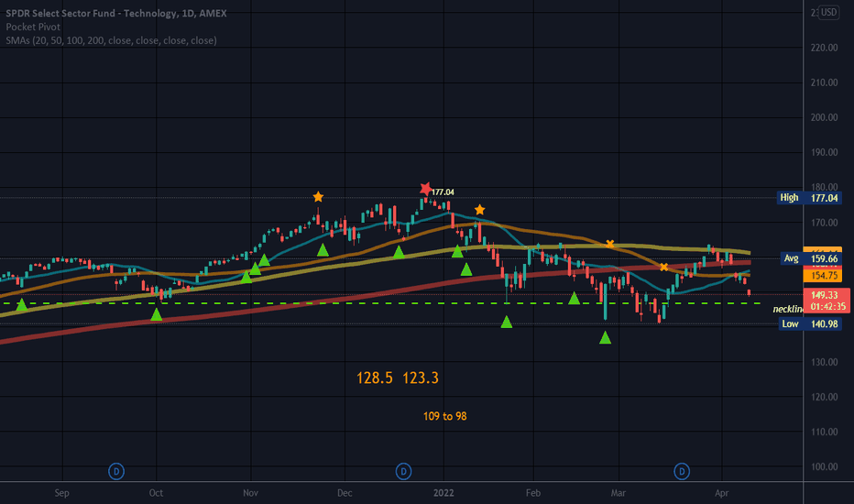Click the green triangle at early October low

[157, 314]
